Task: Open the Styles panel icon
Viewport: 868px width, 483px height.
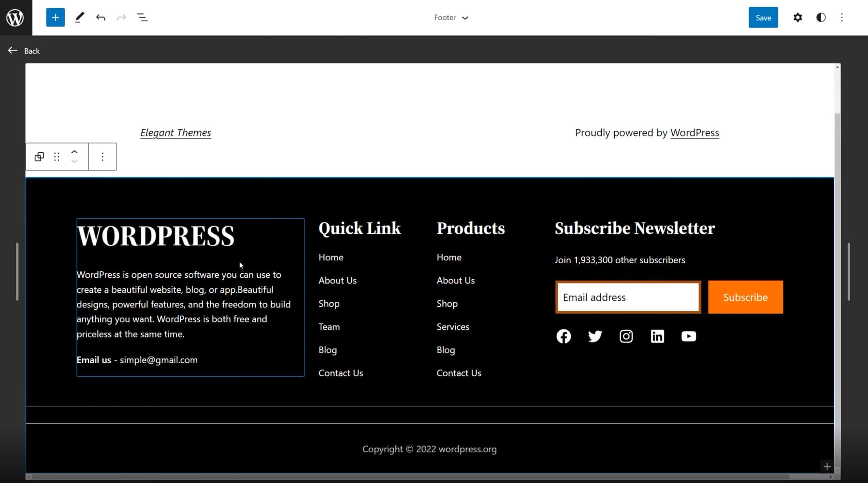Action: (x=821, y=17)
